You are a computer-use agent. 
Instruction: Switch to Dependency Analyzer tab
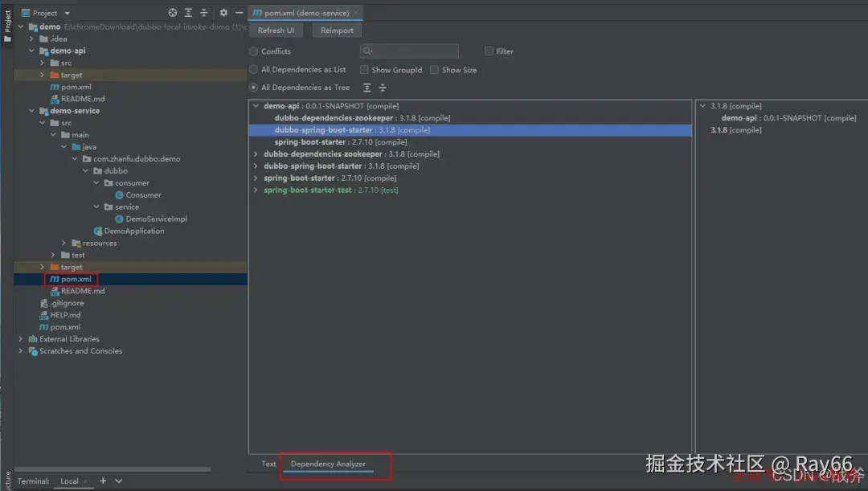point(328,464)
